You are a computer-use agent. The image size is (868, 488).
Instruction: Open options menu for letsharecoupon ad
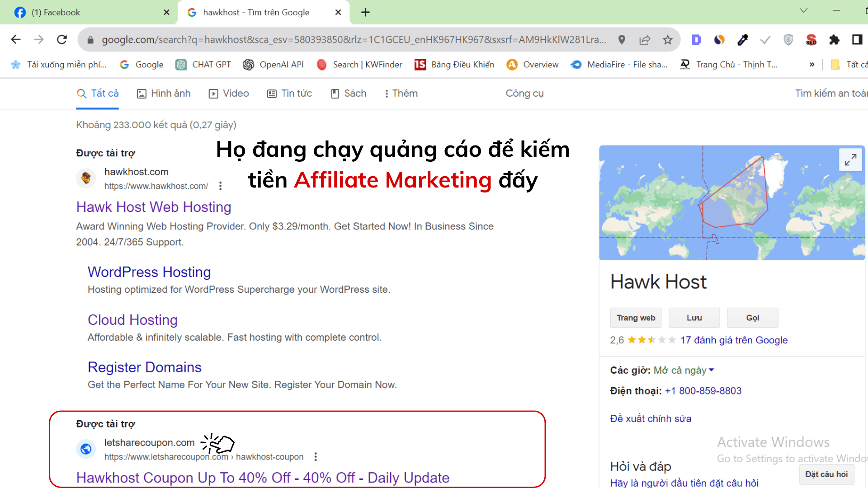pyautogui.click(x=316, y=457)
